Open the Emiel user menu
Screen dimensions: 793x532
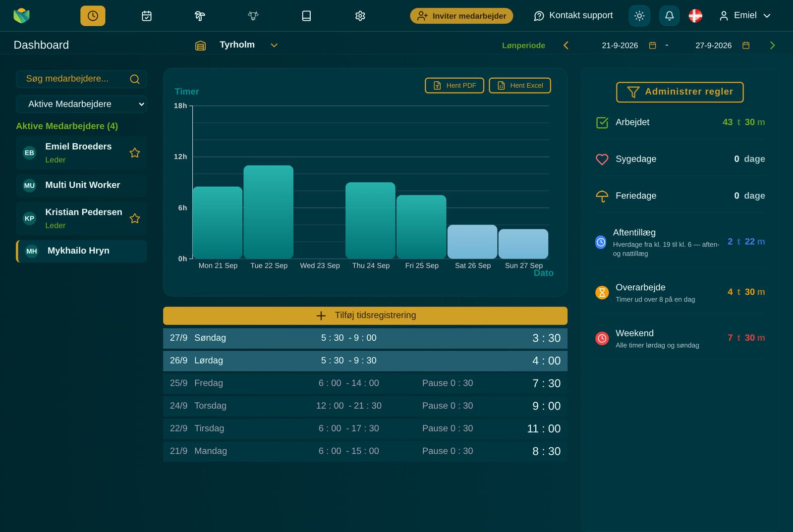coord(745,16)
